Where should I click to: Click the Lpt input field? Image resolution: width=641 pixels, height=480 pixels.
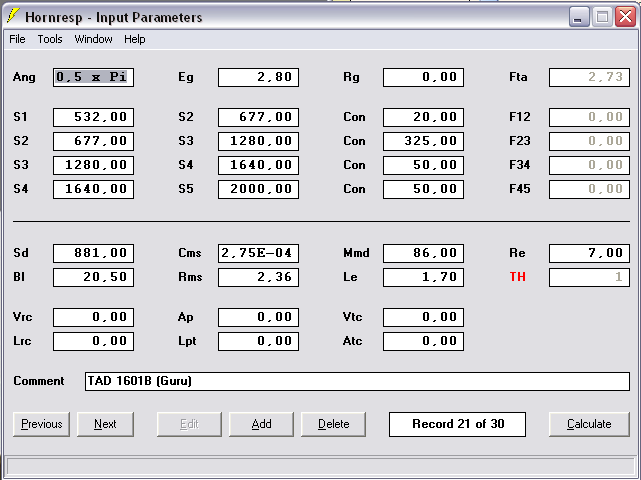pos(258,341)
